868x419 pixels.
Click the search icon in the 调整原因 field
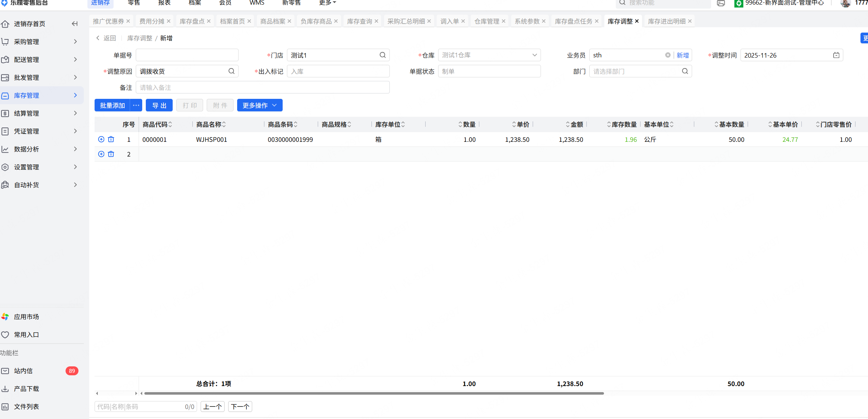click(x=231, y=71)
